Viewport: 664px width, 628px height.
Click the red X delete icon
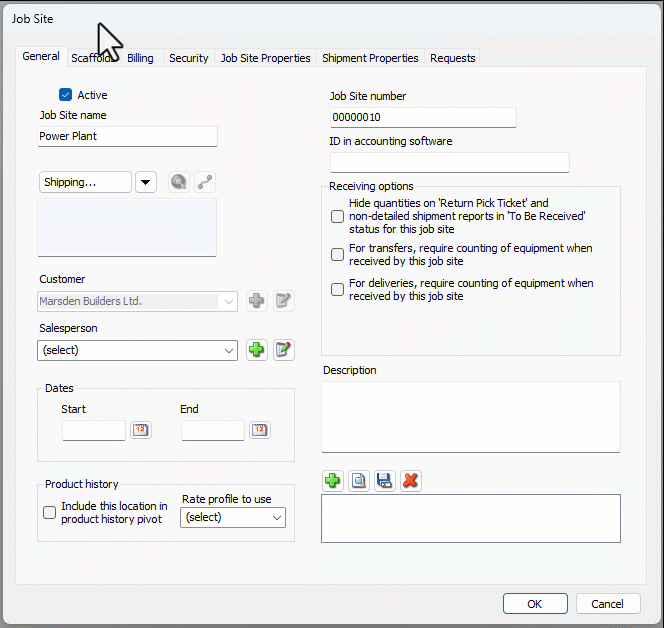click(x=410, y=481)
